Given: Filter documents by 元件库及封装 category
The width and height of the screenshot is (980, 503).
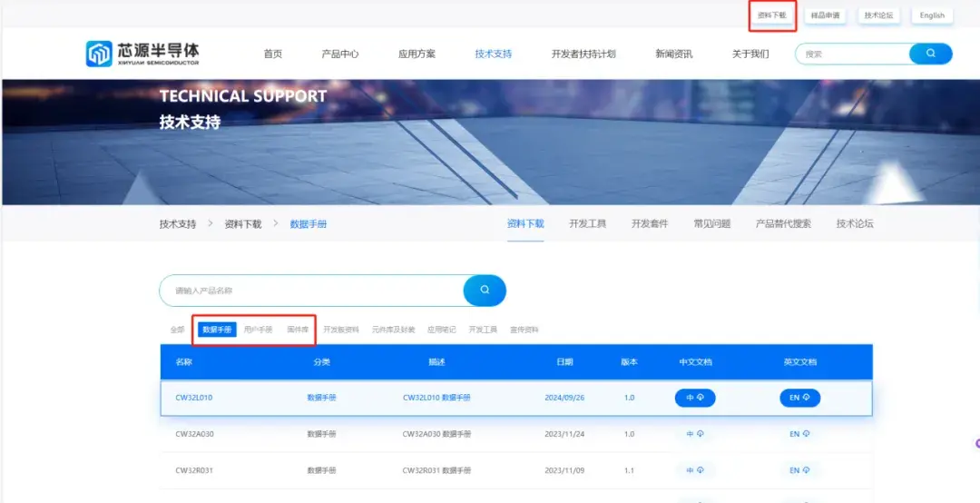Looking at the screenshot, I should click(393, 330).
